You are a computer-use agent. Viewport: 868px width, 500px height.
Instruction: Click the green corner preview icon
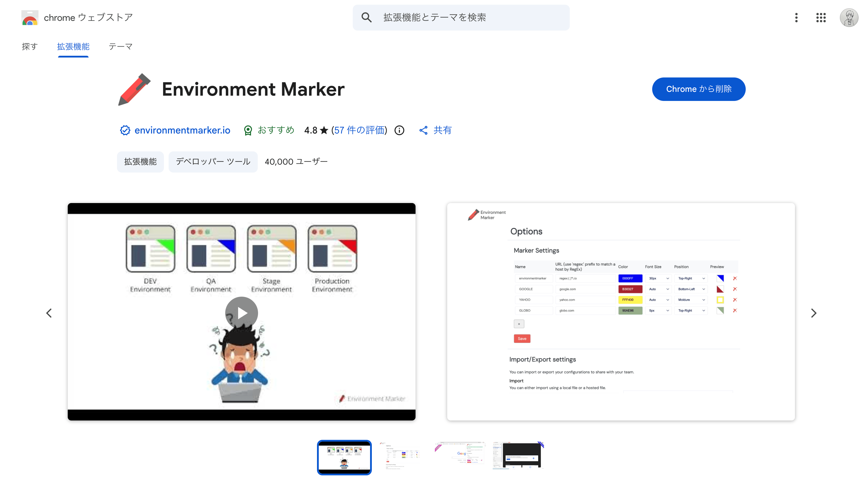pyautogui.click(x=720, y=310)
